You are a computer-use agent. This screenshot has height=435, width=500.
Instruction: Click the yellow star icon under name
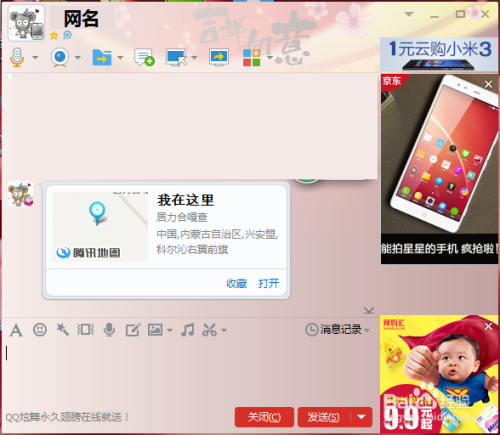(x=54, y=35)
